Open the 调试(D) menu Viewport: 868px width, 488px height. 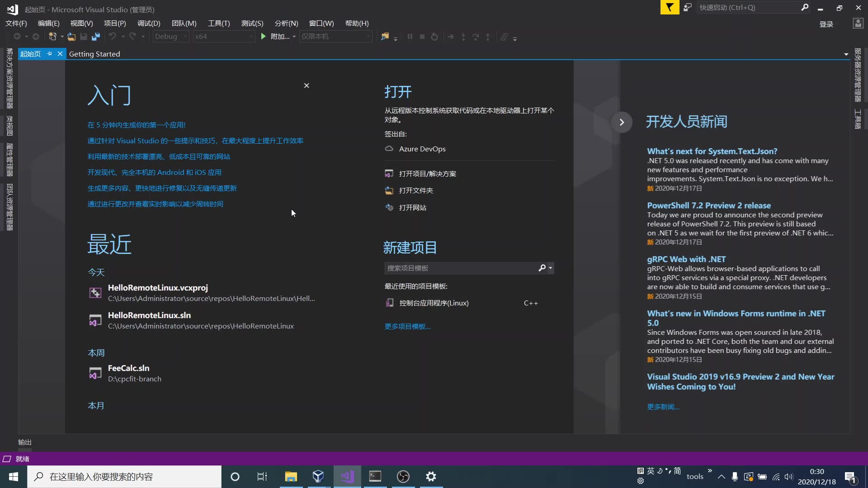click(149, 23)
